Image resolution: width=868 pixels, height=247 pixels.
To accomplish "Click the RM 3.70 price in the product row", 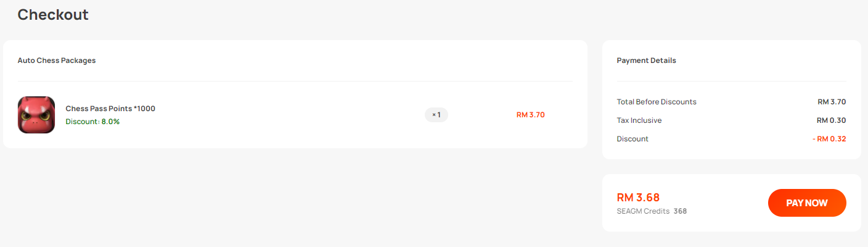I will tap(531, 115).
